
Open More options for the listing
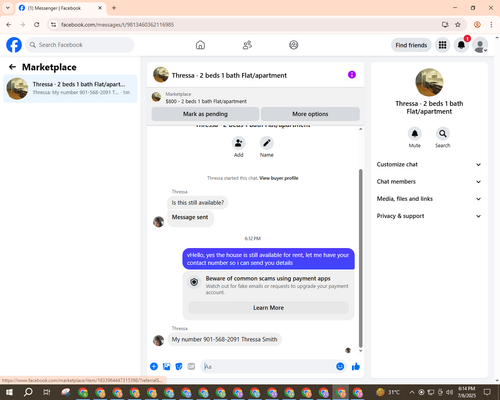tap(310, 114)
